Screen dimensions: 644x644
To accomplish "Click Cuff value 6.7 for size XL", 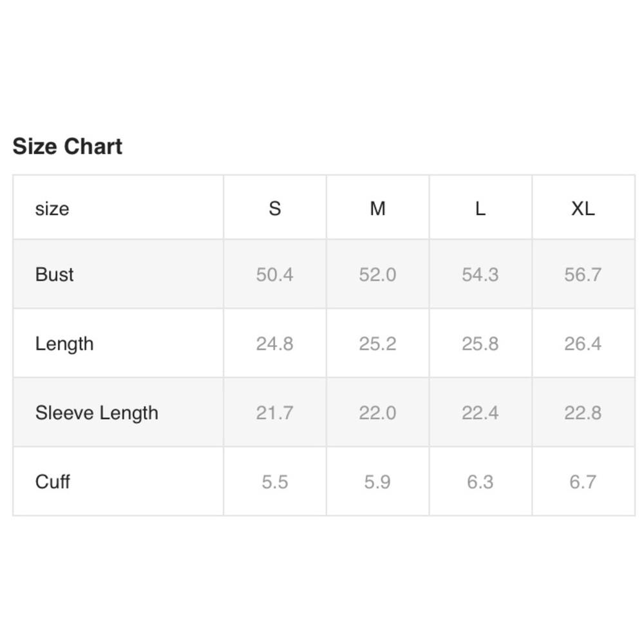I will (x=583, y=482).
